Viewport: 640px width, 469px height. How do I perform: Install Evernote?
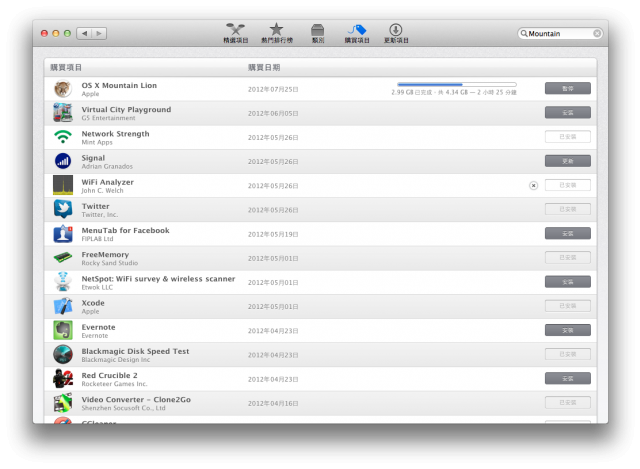pyautogui.click(x=567, y=330)
